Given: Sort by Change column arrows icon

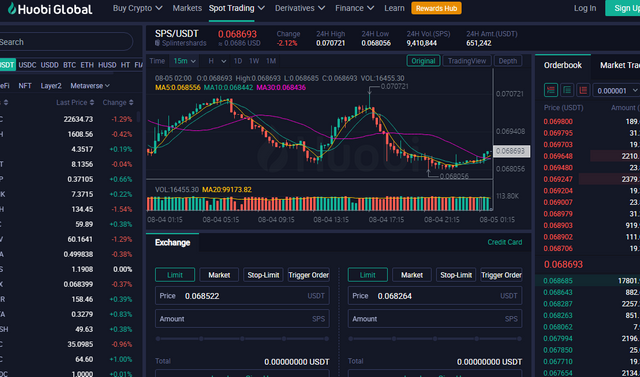Looking at the screenshot, I should click(x=131, y=102).
